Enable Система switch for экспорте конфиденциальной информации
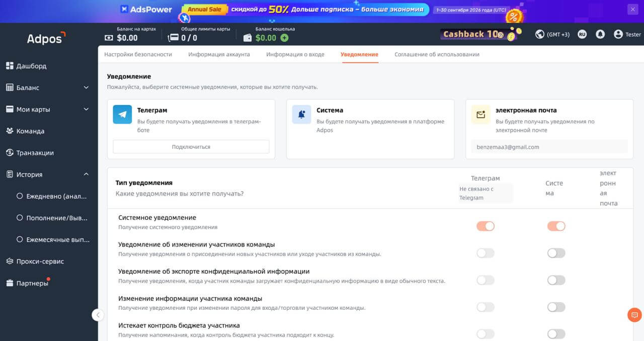This screenshot has width=644, height=341. [x=556, y=280]
